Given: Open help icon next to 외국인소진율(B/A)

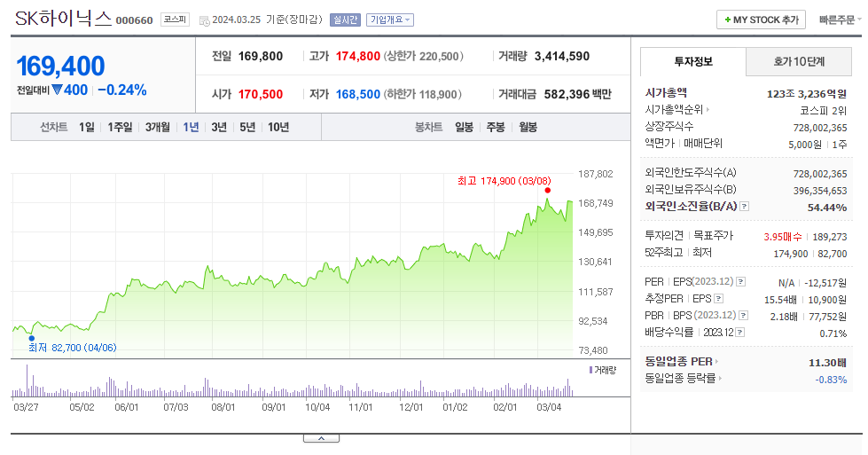Looking at the screenshot, I should pos(745,207).
